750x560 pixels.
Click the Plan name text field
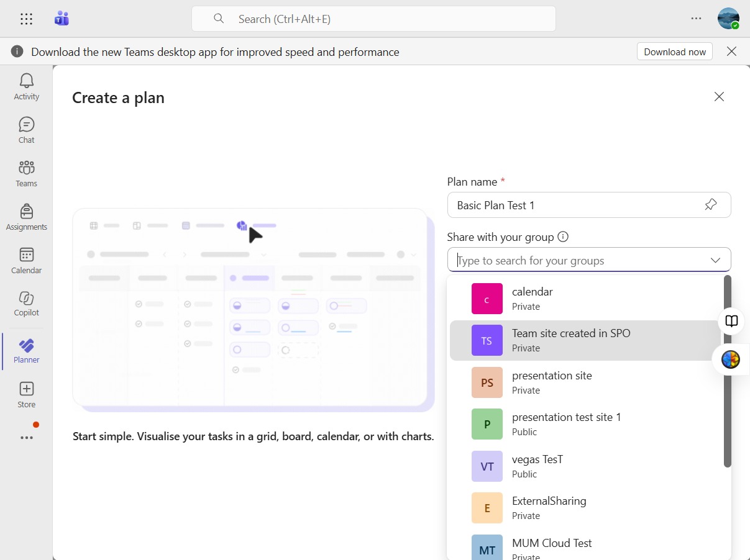589,205
